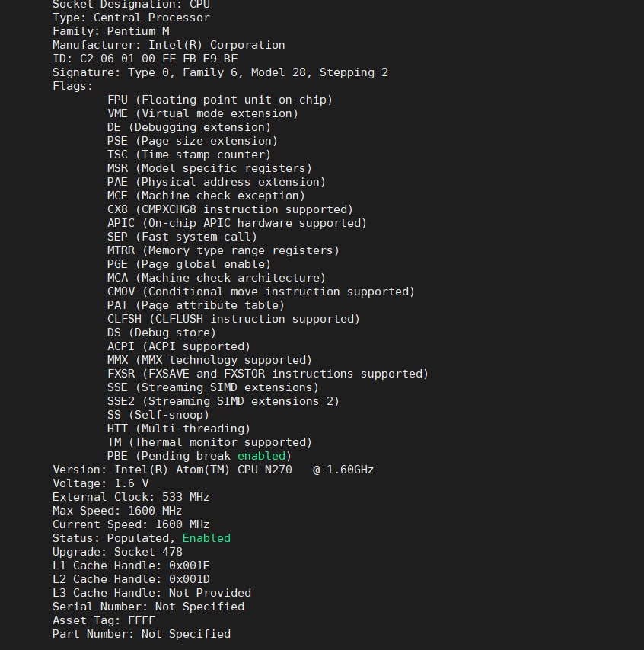Click the "External Clock: 533 MHz" line
Viewport: 644px width, 650px height.
point(131,497)
